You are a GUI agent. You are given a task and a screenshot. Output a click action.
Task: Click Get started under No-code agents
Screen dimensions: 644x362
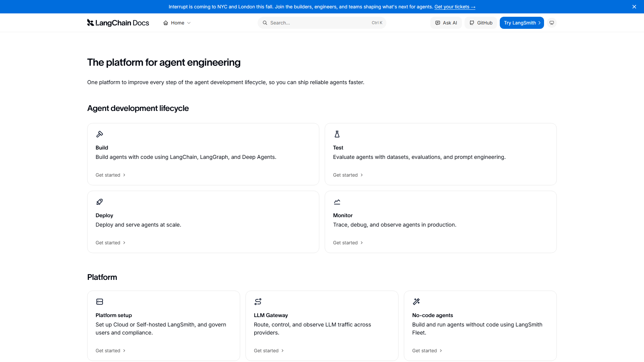click(x=427, y=351)
